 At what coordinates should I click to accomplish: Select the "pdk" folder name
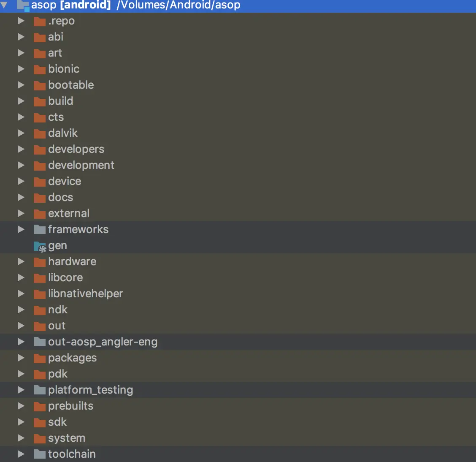(58, 374)
